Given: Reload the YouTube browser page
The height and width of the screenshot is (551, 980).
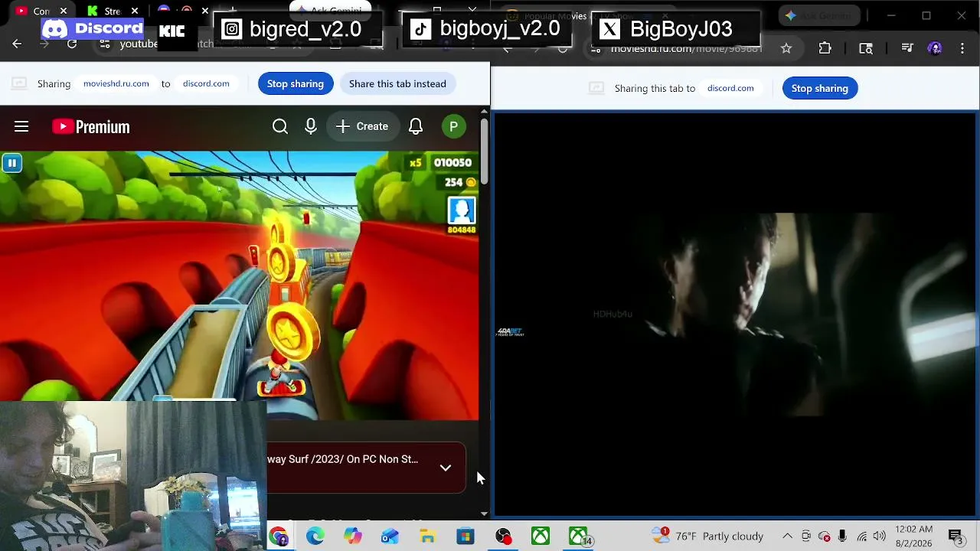Looking at the screenshot, I should pos(72,44).
